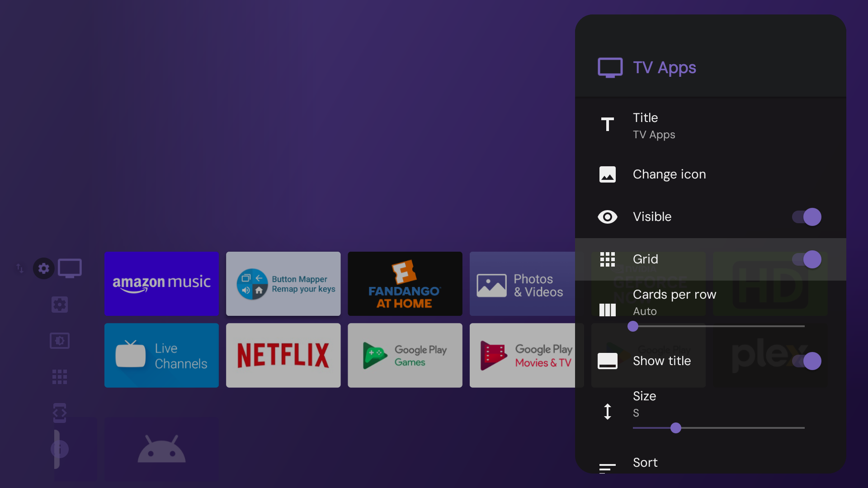Screen dimensions: 868x488
Task: Select the Cards per row setting
Action: (711, 310)
